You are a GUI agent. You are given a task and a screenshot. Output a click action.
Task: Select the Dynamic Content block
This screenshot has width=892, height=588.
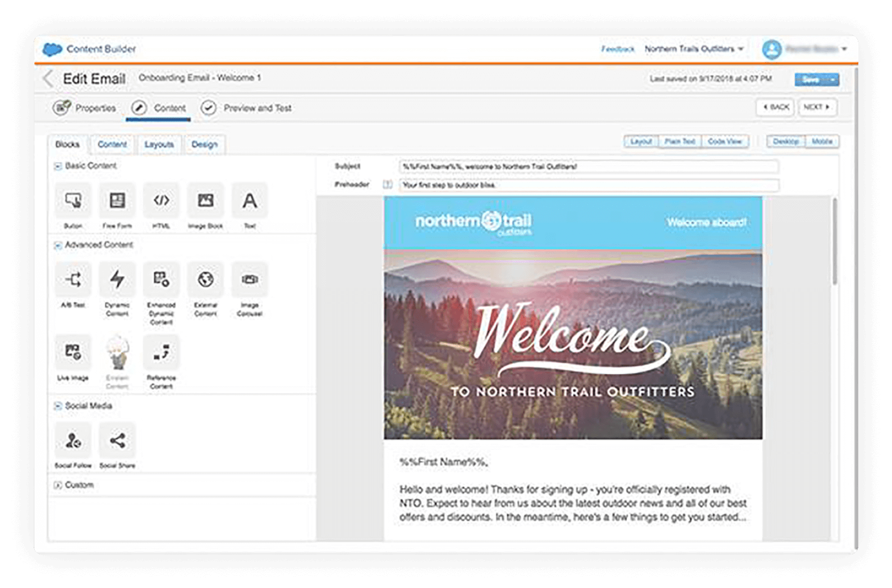tap(117, 279)
